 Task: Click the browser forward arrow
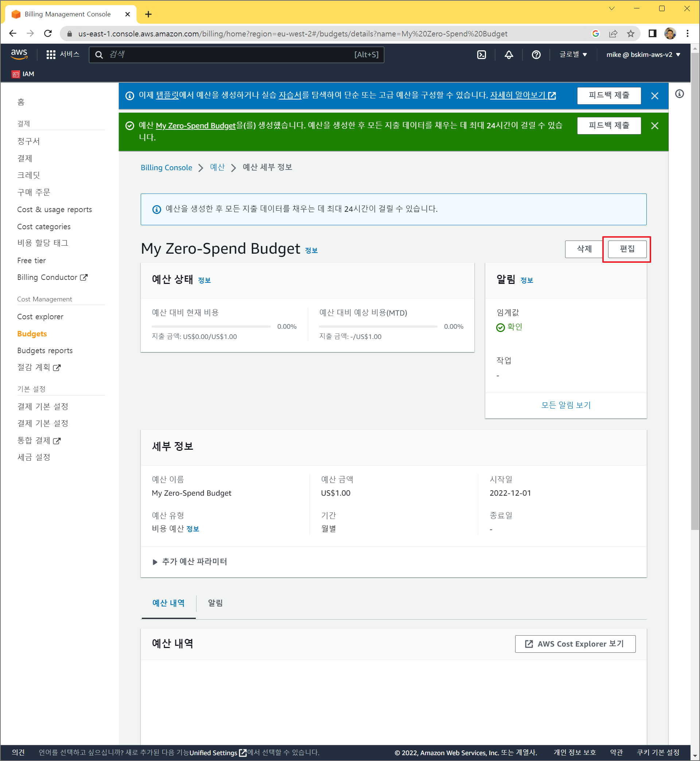click(x=30, y=33)
